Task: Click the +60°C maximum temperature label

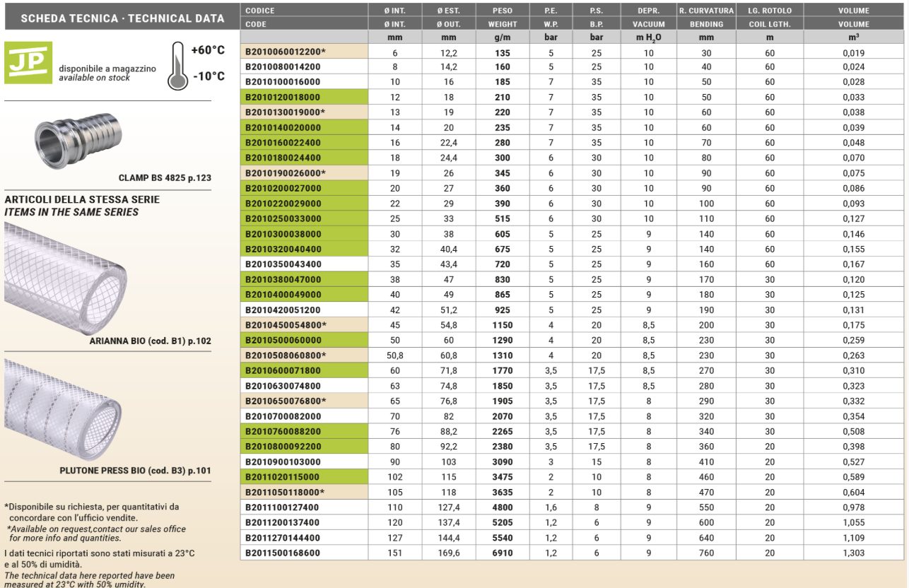Action: click(x=208, y=51)
